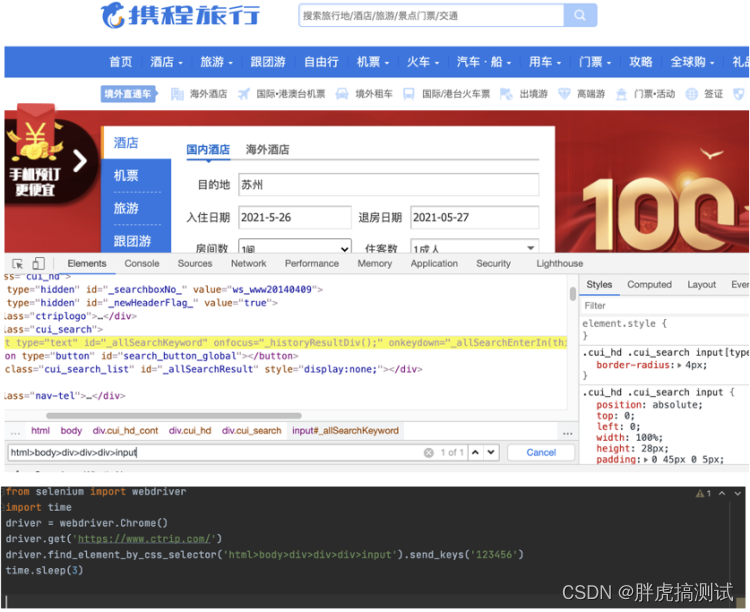Click the blue search magnifier button
Screen dimensions: 750x612
coord(580,15)
